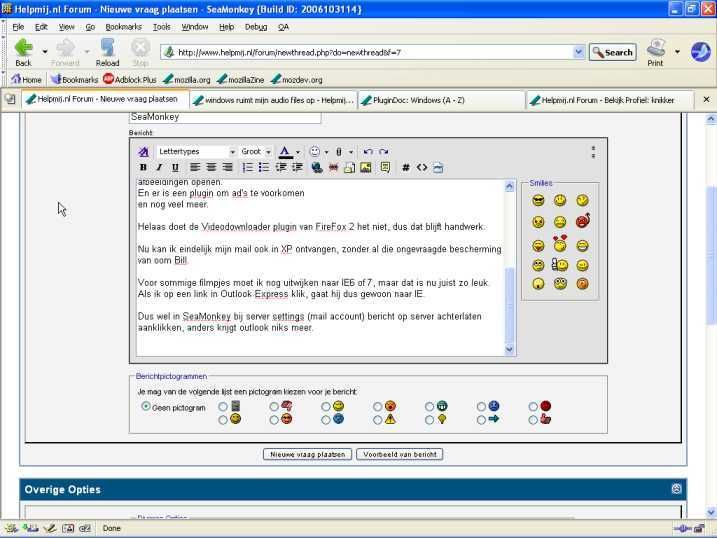Open Back button history dropdown
This screenshot has width=717, height=538.
coord(44,52)
